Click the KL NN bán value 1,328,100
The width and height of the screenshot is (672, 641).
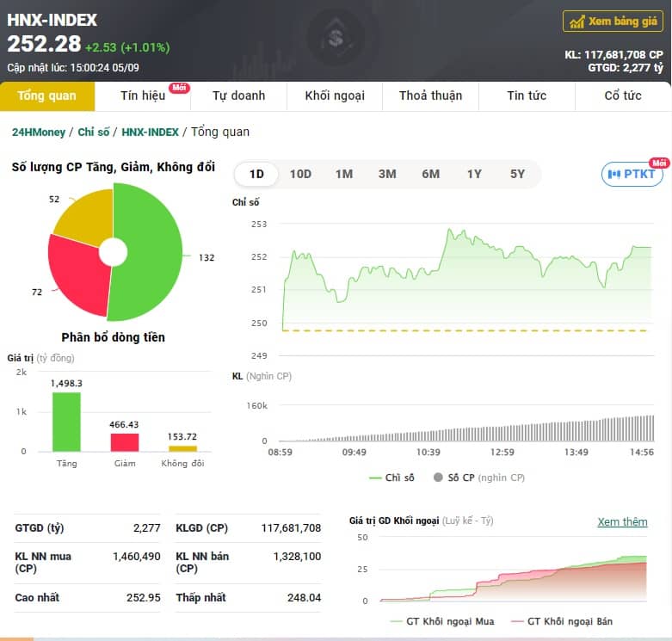(297, 557)
